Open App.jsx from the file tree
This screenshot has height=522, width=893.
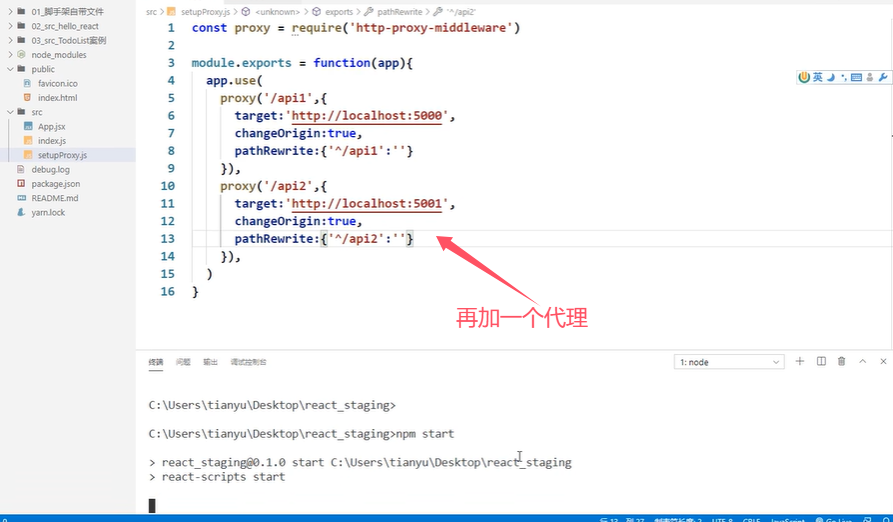click(52, 126)
